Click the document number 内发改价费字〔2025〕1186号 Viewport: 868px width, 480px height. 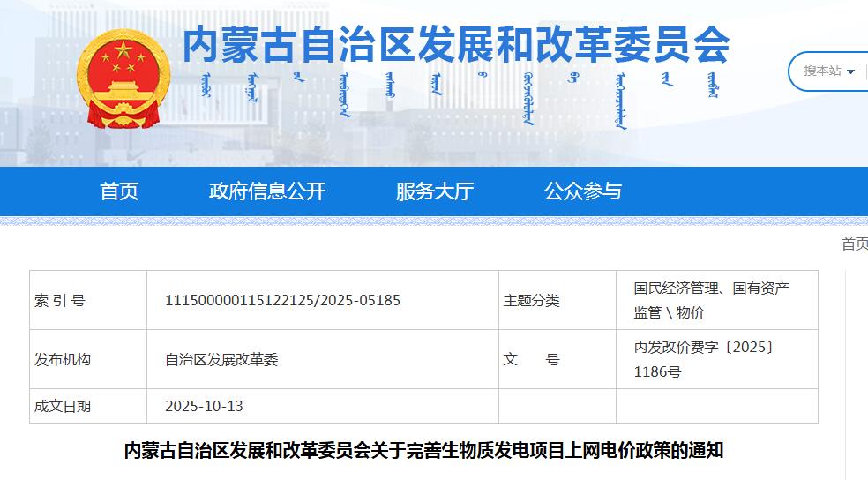tap(704, 359)
